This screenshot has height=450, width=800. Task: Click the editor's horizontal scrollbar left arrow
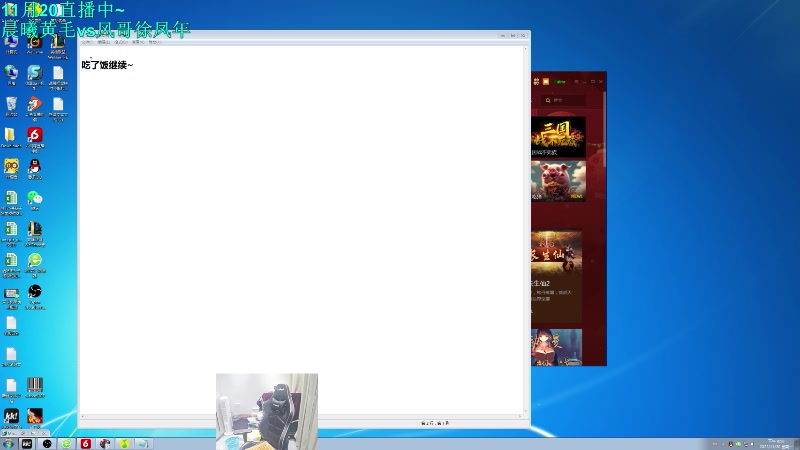(83, 416)
